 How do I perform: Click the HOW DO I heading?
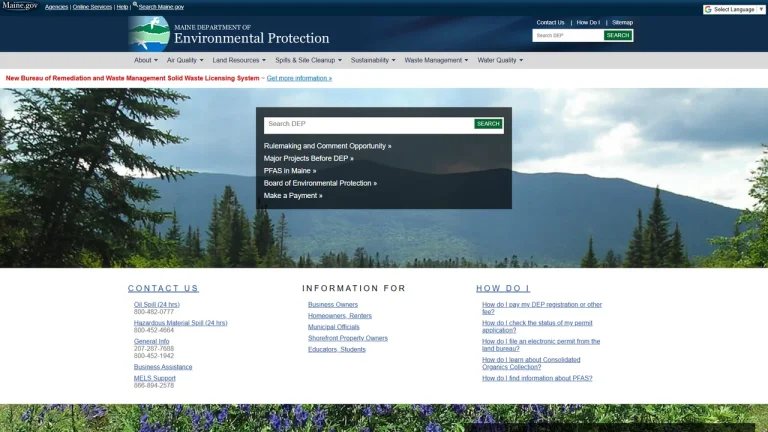pyautogui.click(x=503, y=288)
